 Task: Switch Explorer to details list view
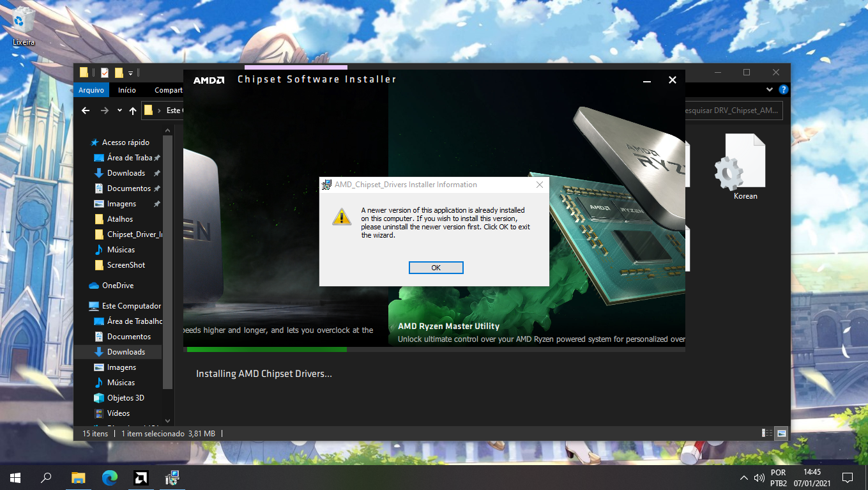pyautogui.click(x=767, y=433)
